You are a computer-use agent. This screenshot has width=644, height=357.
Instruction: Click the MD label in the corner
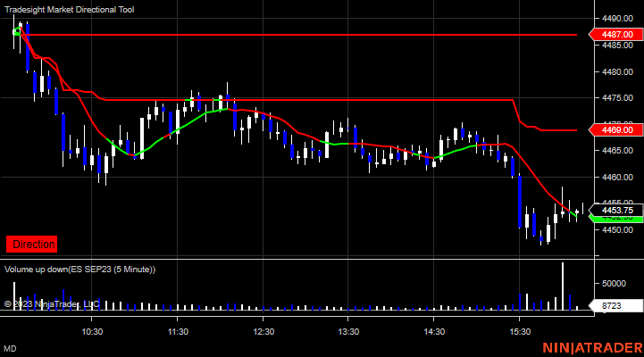(x=10, y=349)
